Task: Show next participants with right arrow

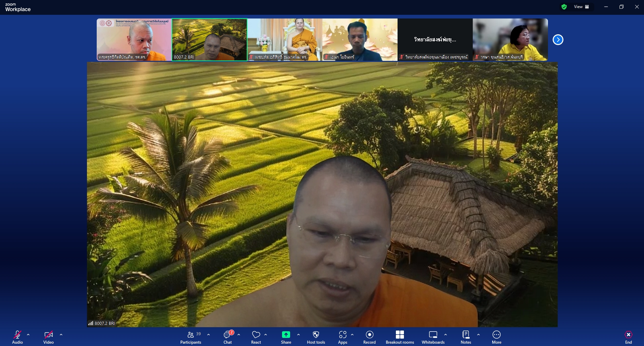Action: coord(558,40)
